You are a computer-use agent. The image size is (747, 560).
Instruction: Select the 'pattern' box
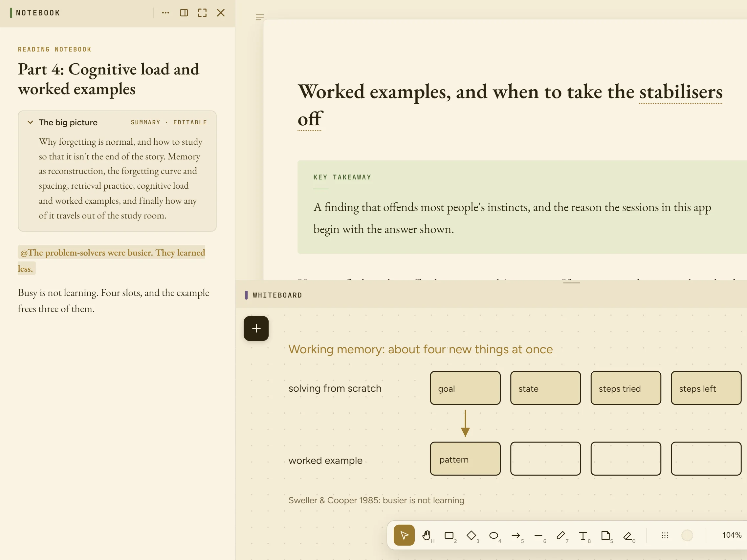[x=465, y=459]
